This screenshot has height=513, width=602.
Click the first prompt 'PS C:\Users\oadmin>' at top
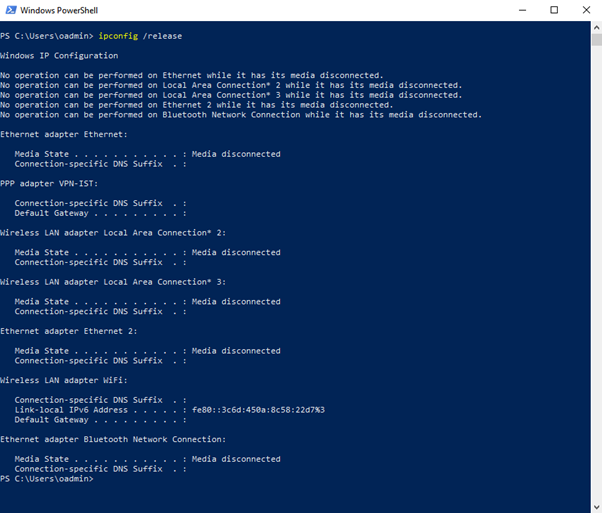[47, 36]
